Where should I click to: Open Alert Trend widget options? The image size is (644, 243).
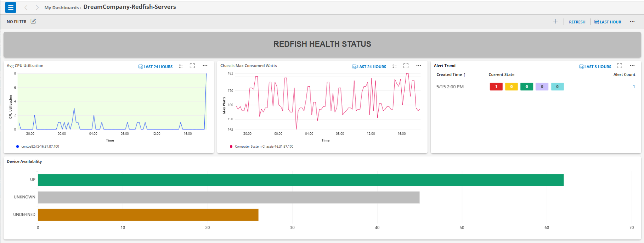coord(632,66)
